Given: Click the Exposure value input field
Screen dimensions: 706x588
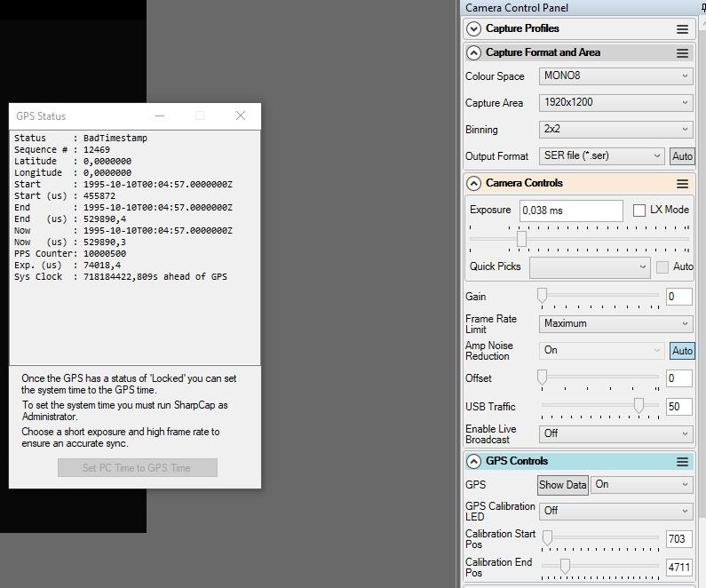Looking at the screenshot, I should coord(571,211).
